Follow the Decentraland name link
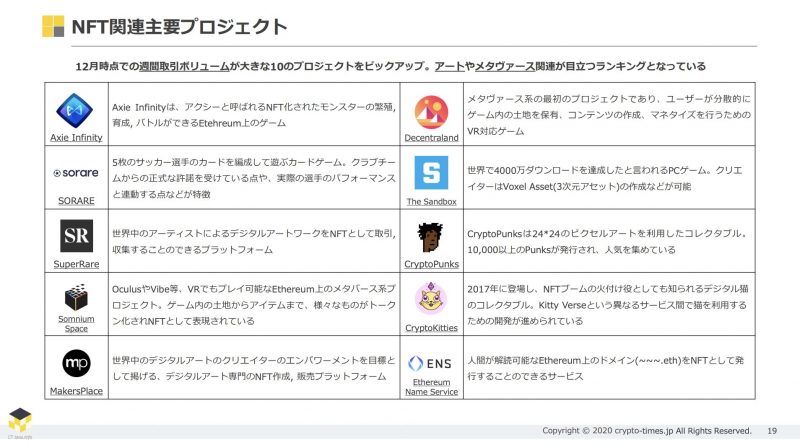800x445 pixels. 432,138
